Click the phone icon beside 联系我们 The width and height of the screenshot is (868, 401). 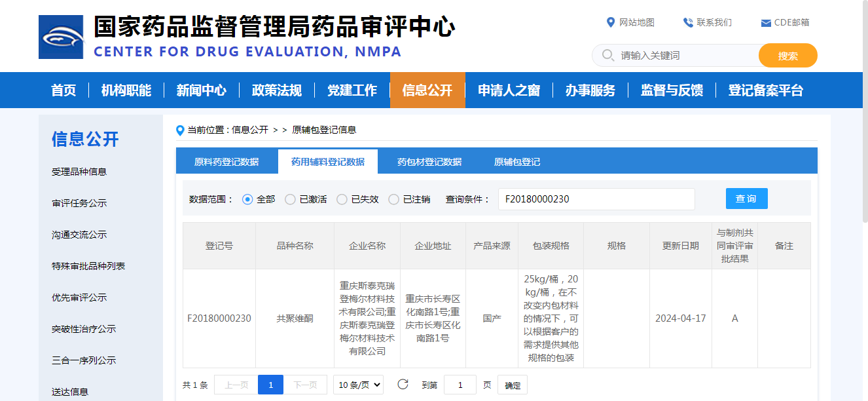point(687,22)
